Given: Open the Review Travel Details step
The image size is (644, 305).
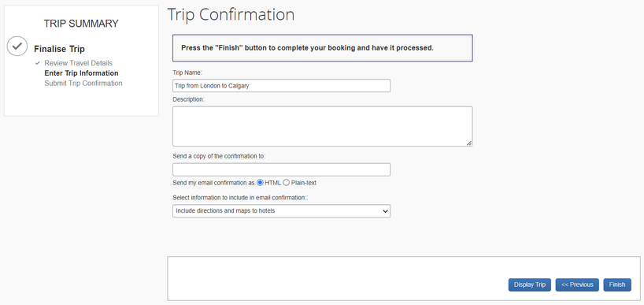Looking at the screenshot, I should tap(78, 63).
